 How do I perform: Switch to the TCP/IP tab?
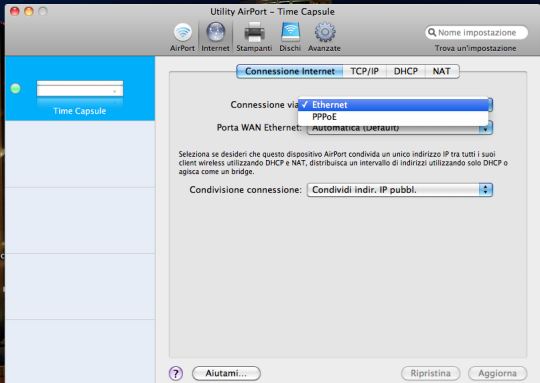pos(364,71)
